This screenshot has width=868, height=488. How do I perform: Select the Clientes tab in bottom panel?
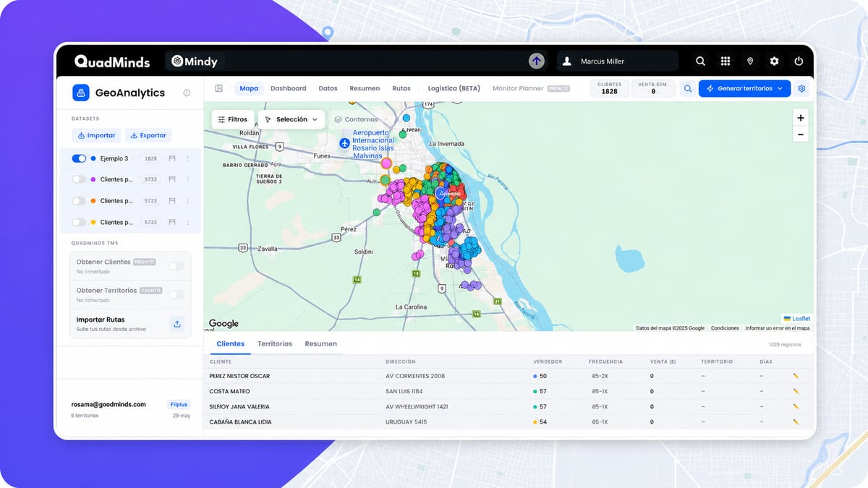[x=231, y=344]
